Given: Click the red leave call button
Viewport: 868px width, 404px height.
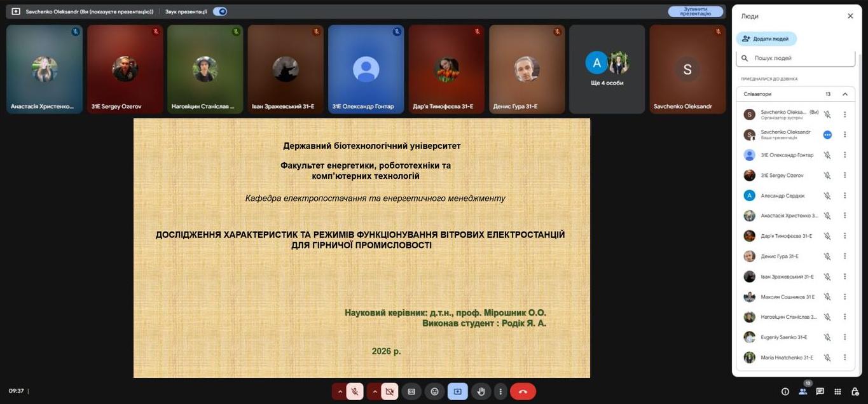Looking at the screenshot, I should coord(523,392).
